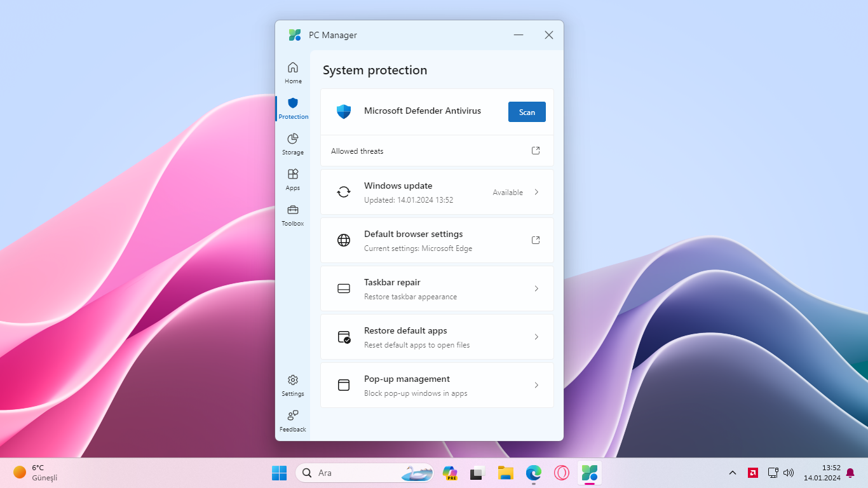Go to the Home section in sidebar
This screenshot has height=488, width=868.
(x=293, y=72)
